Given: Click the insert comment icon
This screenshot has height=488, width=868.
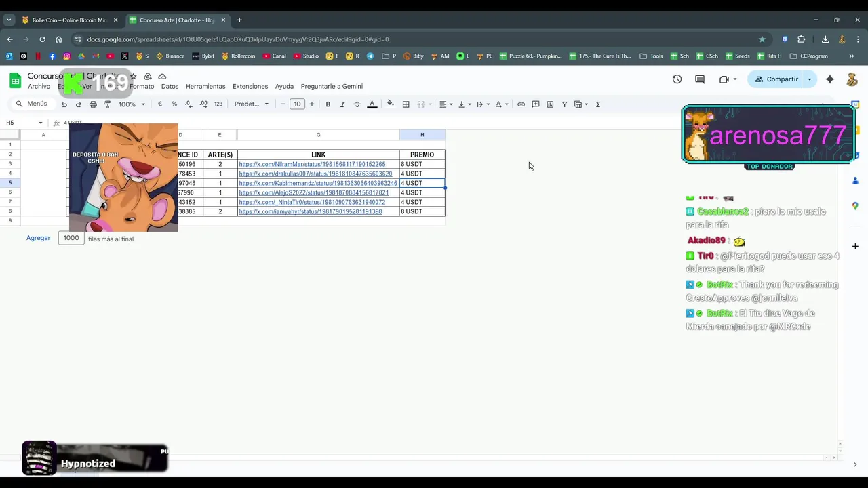Looking at the screenshot, I should (x=536, y=104).
